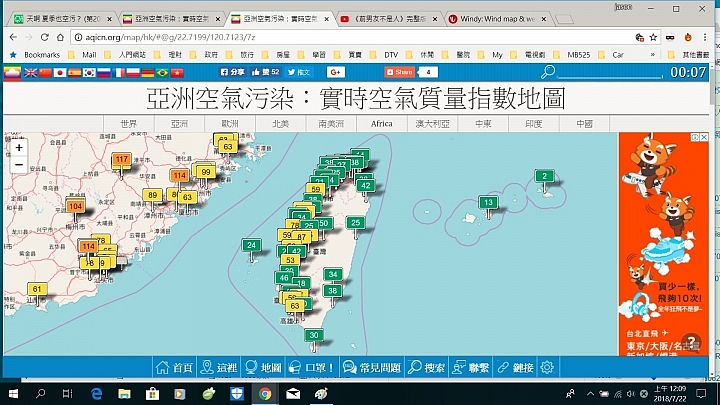Show hidden system tray icons
The height and width of the screenshot is (405, 720).
pyautogui.click(x=590, y=394)
